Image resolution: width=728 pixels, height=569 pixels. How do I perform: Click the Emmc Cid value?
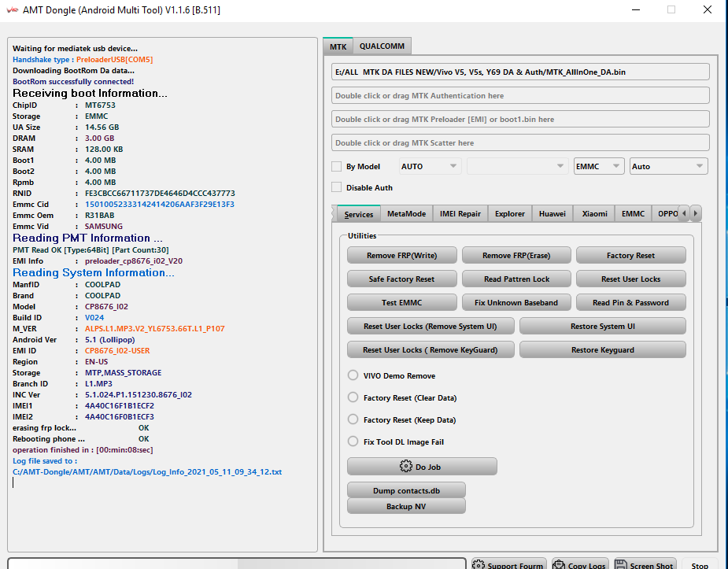[159, 204]
